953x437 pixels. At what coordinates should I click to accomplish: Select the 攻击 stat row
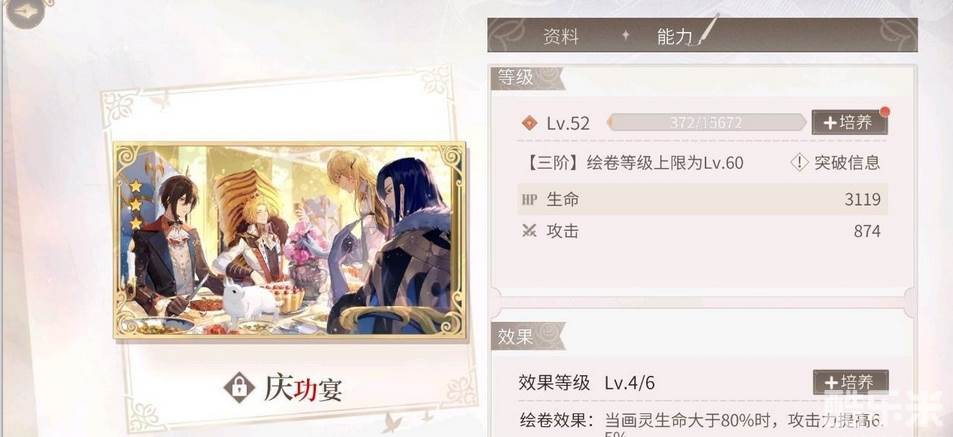[x=702, y=231]
